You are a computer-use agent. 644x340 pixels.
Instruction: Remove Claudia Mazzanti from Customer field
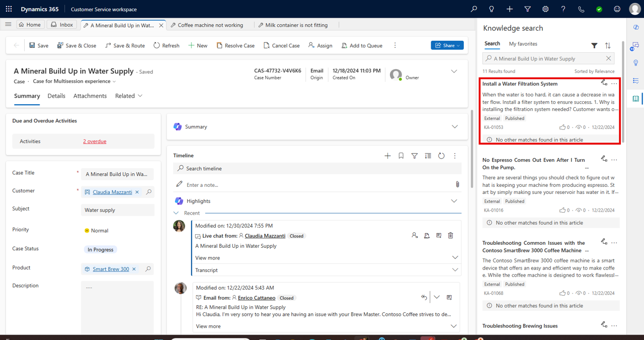pyautogui.click(x=137, y=192)
